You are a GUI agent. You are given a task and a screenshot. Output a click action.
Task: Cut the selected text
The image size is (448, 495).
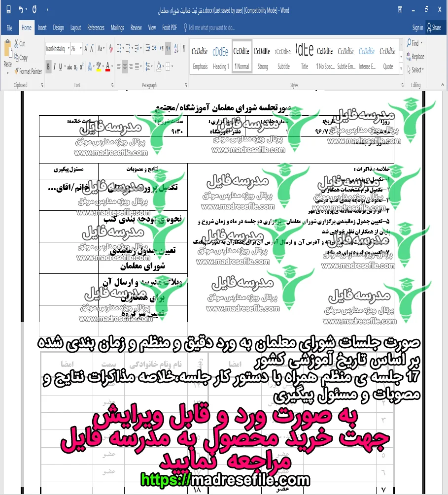click(20, 44)
